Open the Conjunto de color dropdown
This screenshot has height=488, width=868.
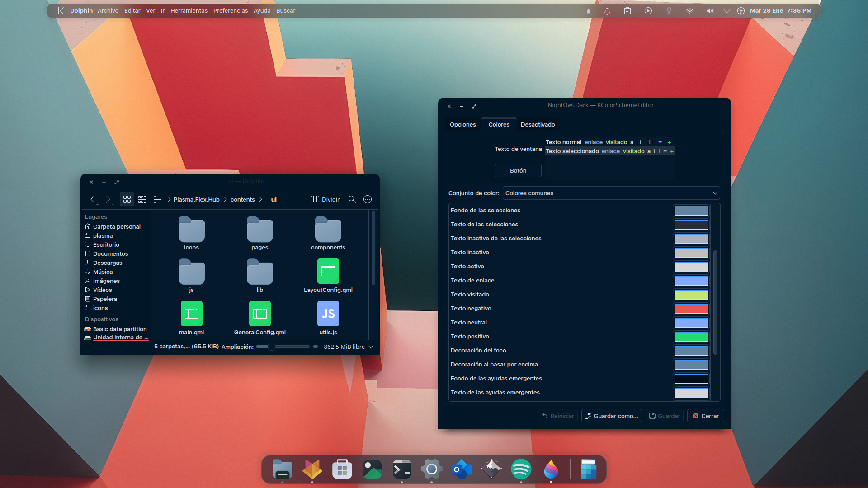pos(611,193)
